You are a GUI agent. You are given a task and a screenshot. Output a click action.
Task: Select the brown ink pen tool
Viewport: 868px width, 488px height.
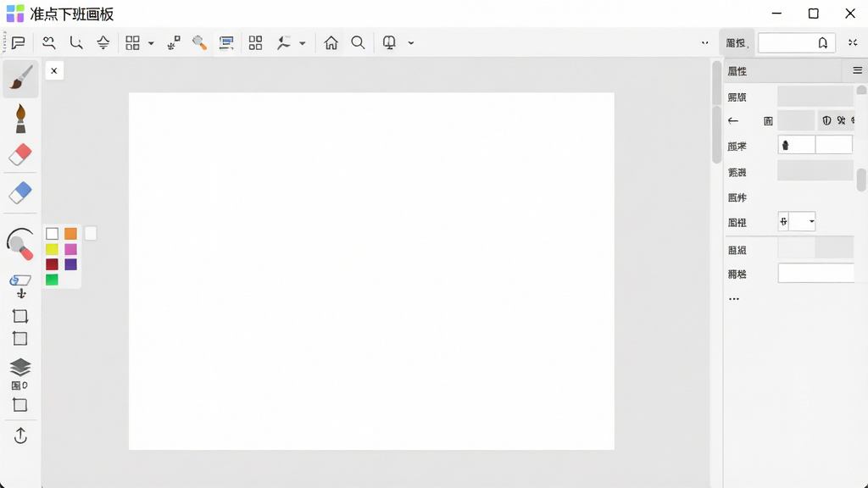pyautogui.click(x=20, y=119)
